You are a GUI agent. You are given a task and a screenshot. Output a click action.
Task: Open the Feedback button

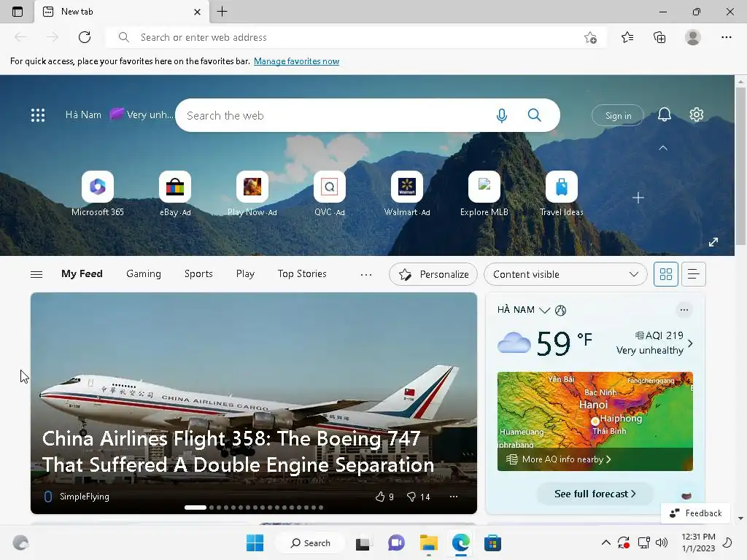click(695, 513)
